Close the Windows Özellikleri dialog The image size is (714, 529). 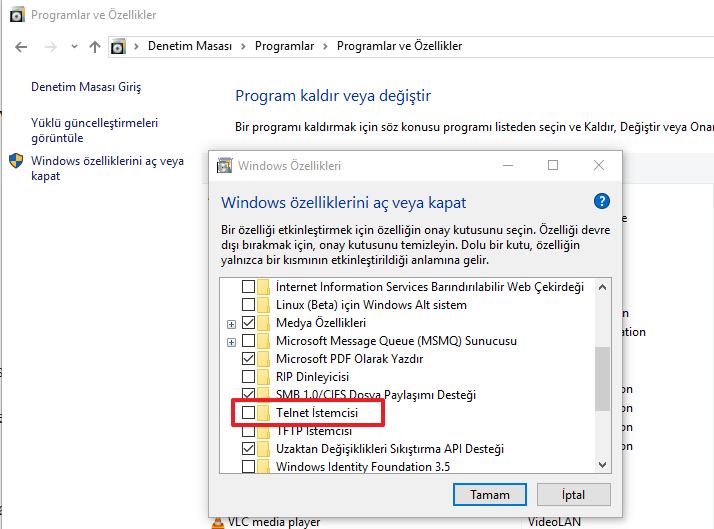[599, 165]
